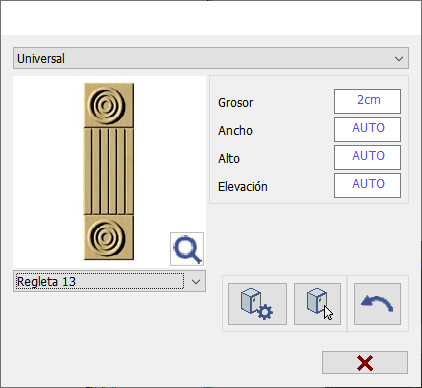
Task: Click the Elevación label
Action: (243, 187)
